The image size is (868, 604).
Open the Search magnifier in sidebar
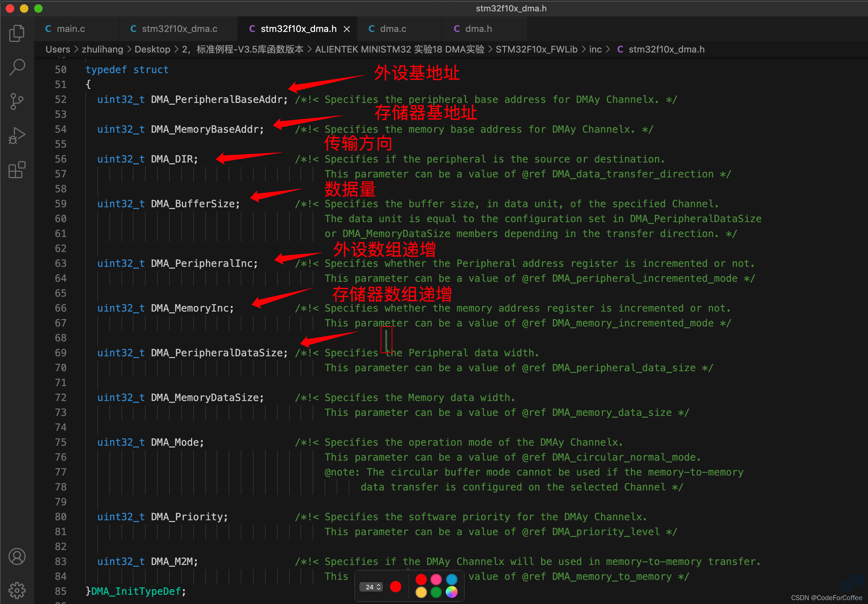[17, 67]
